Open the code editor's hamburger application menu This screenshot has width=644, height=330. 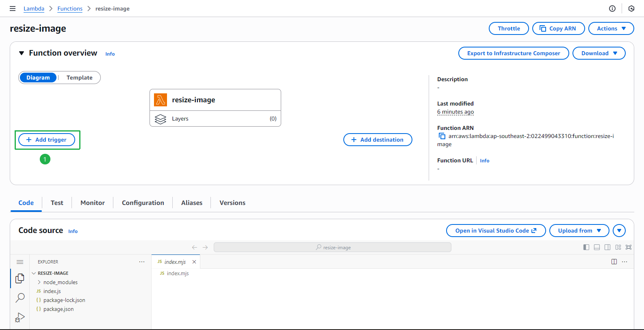[20, 262]
